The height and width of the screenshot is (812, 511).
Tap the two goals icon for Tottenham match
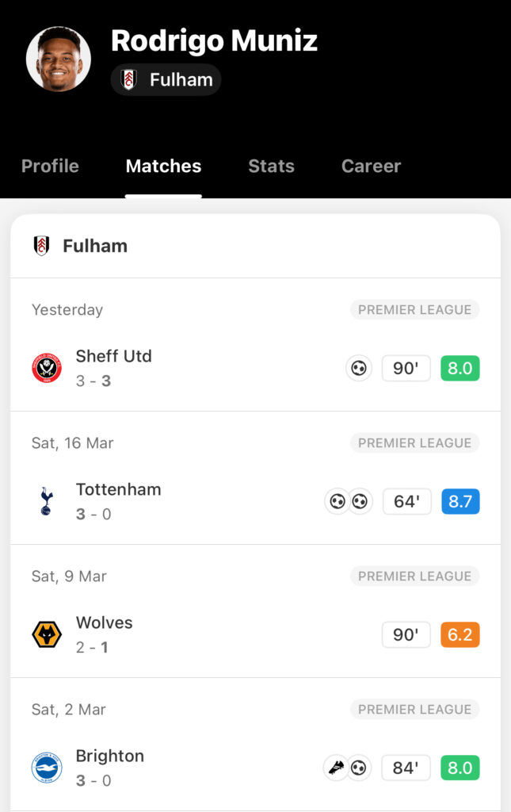click(x=349, y=501)
